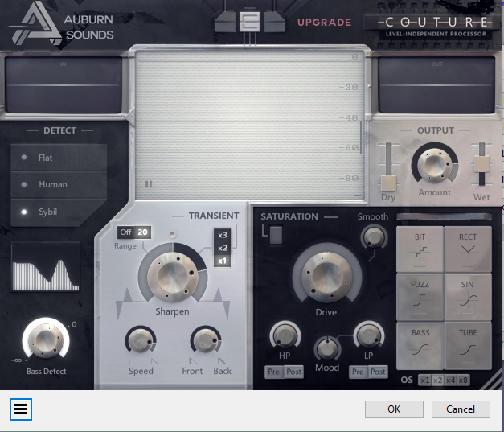Set the HP filter to Pre
Viewport: 504px width, 432px height.
coord(274,372)
